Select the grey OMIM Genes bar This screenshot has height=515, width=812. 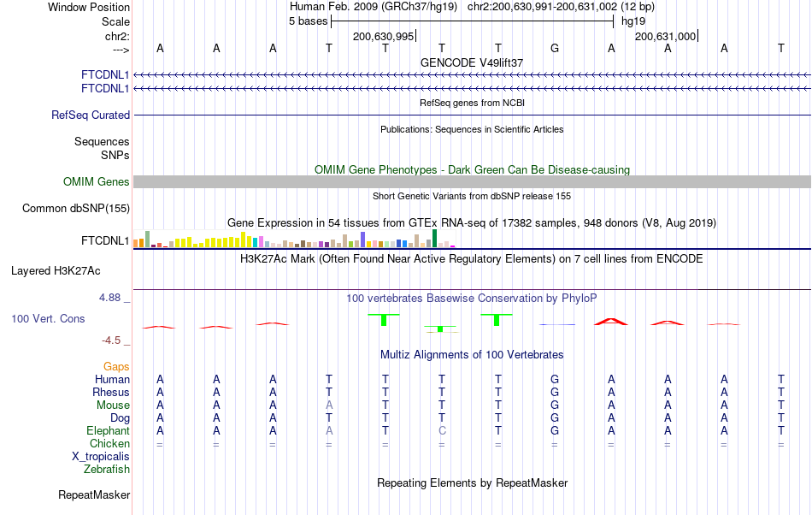(472, 182)
